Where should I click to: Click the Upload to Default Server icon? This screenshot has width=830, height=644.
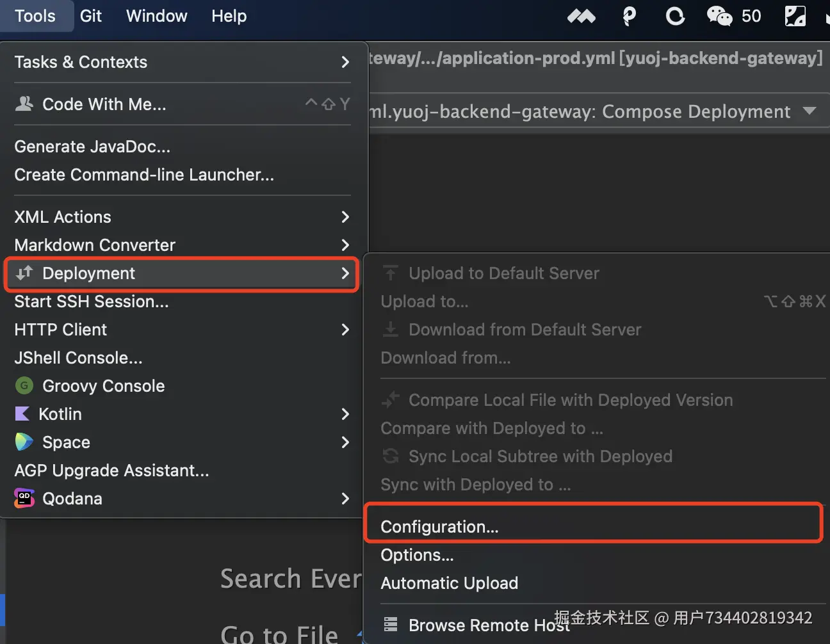[391, 273]
